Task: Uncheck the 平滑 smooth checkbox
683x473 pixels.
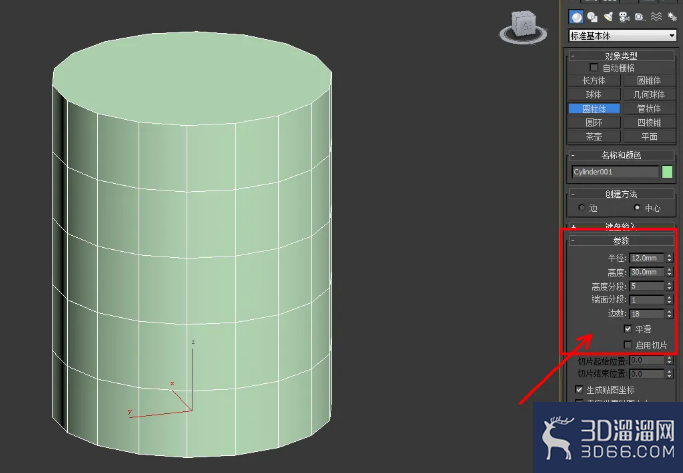Action: pyautogui.click(x=628, y=329)
